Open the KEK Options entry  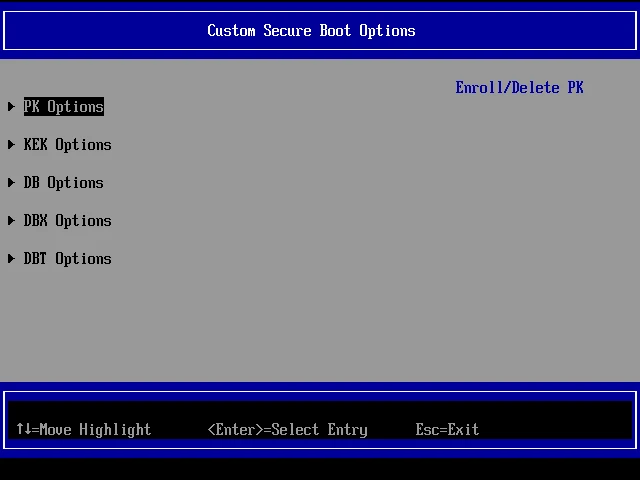coord(68,145)
